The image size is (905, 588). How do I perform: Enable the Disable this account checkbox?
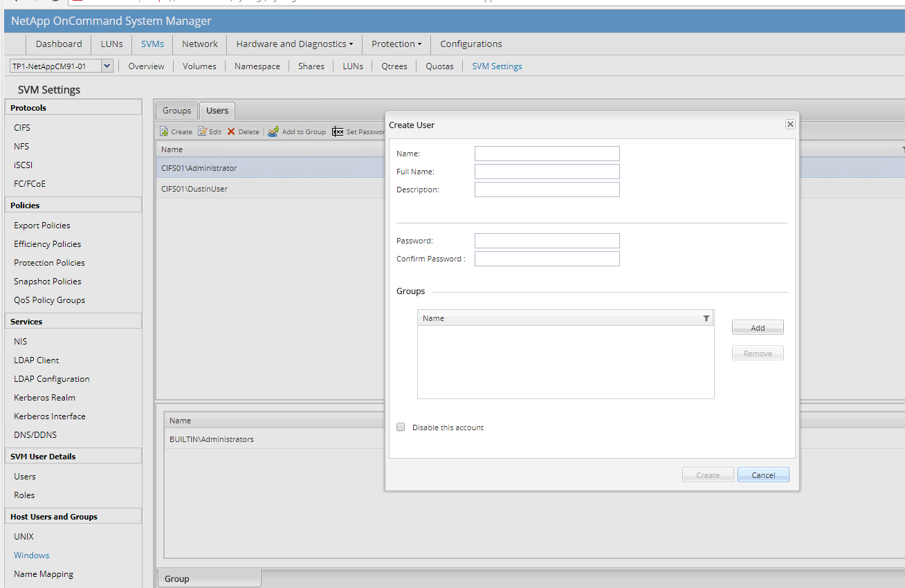(401, 427)
